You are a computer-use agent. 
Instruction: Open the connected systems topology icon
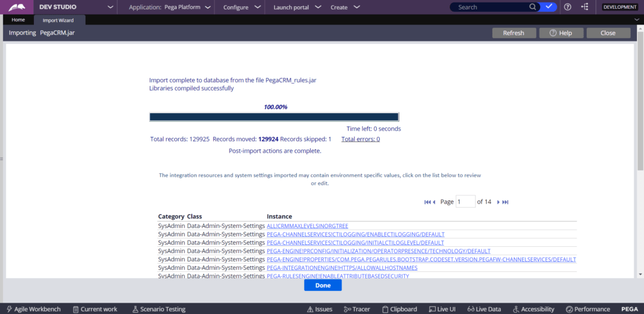[585, 7]
